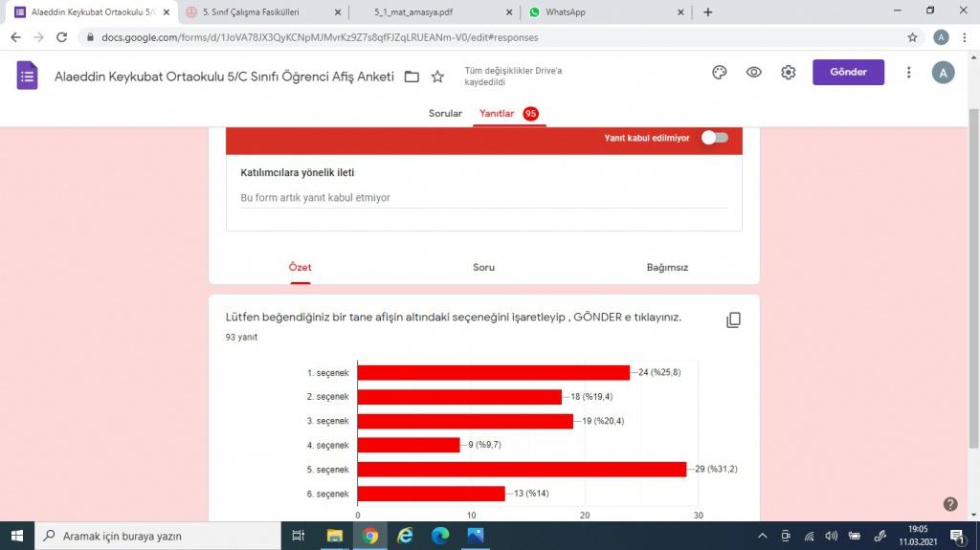980x550 pixels.
Task: Star the form with star icon
Action: 437,77
